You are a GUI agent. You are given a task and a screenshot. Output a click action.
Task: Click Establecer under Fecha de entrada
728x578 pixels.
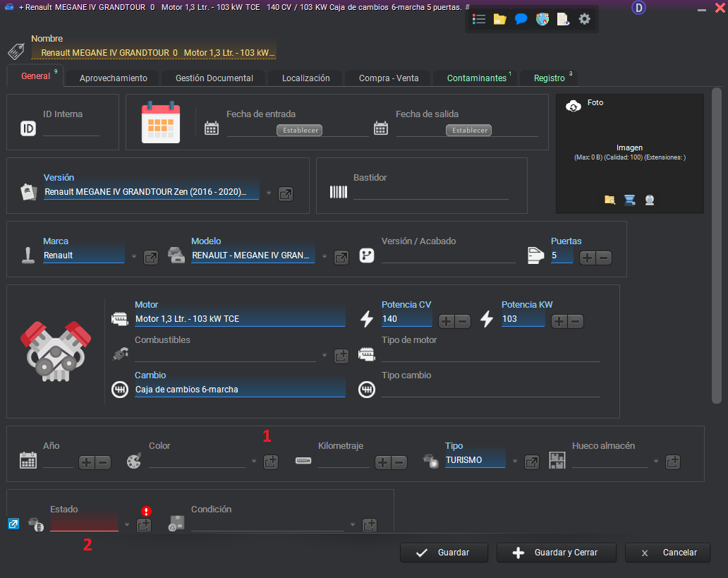click(x=299, y=131)
